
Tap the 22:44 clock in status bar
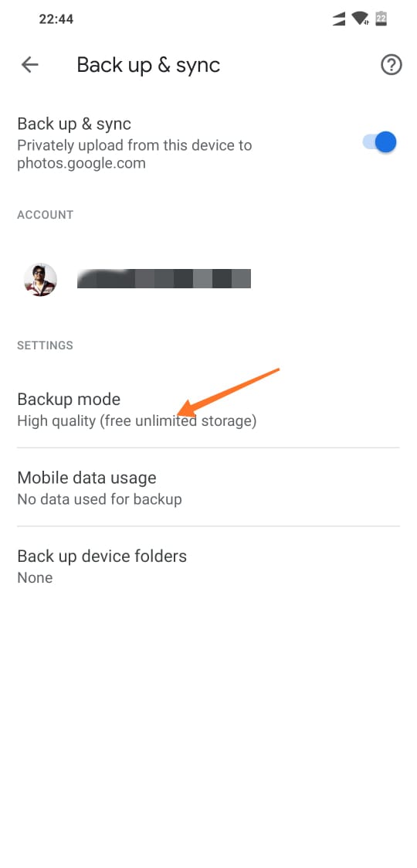coord(56,19)
